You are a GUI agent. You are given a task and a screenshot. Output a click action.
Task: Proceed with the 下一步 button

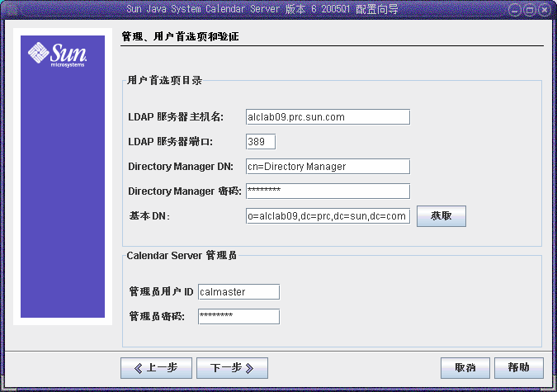(x=233, y=368)
